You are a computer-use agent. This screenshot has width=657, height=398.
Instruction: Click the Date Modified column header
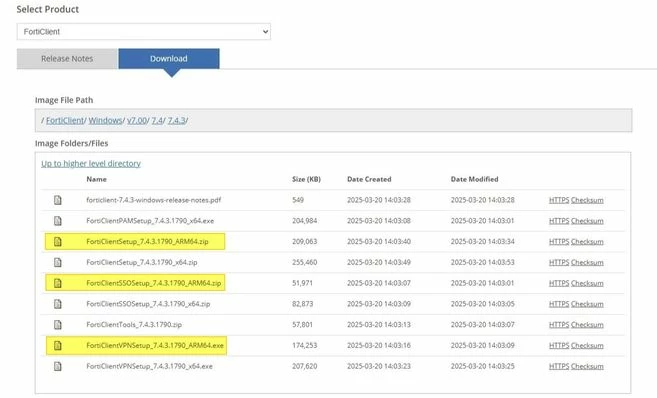coord(474,179)
